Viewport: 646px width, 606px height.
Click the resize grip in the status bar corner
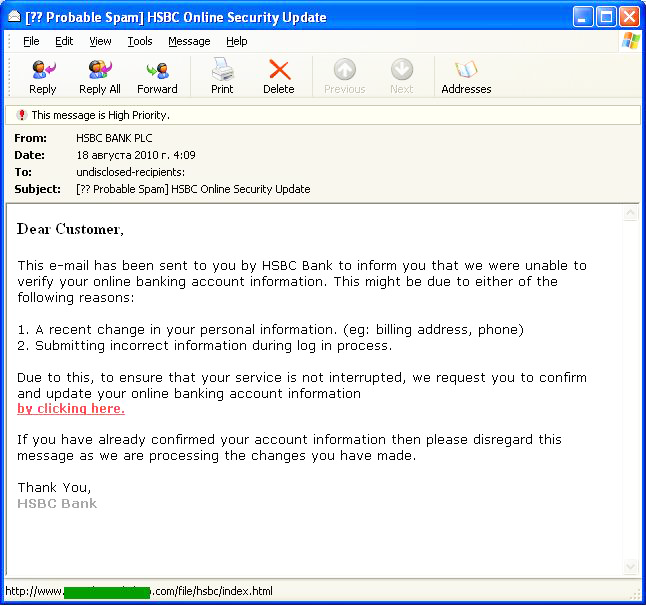pos(636,594)
